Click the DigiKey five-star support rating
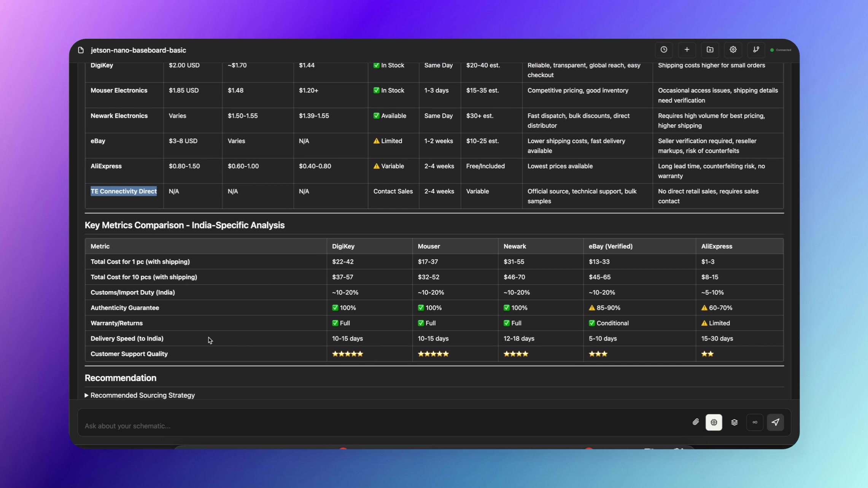The image size is (868, 488). 348,354
